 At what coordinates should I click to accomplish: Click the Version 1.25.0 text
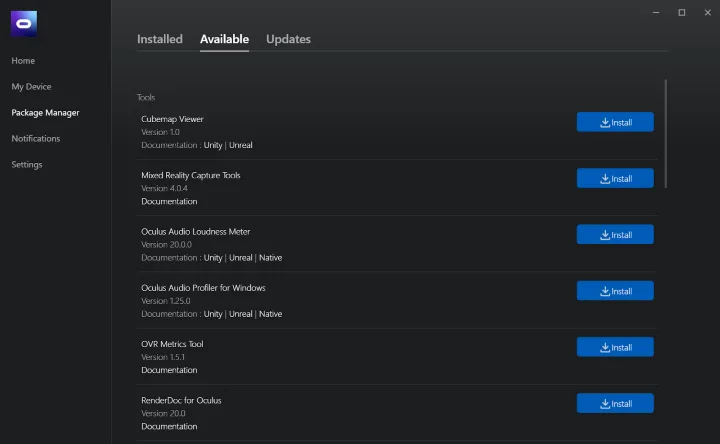point(166,301)
